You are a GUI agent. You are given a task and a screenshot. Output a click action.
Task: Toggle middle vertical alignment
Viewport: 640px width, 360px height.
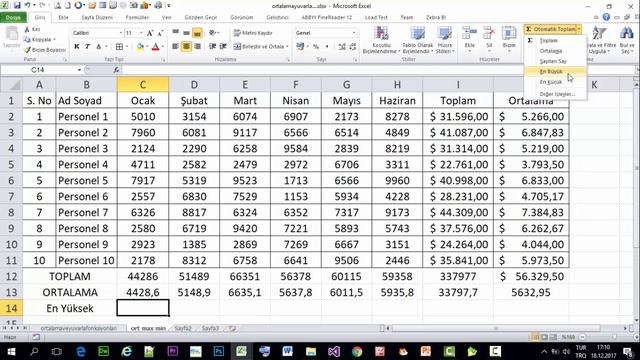[x=186, y=33]
